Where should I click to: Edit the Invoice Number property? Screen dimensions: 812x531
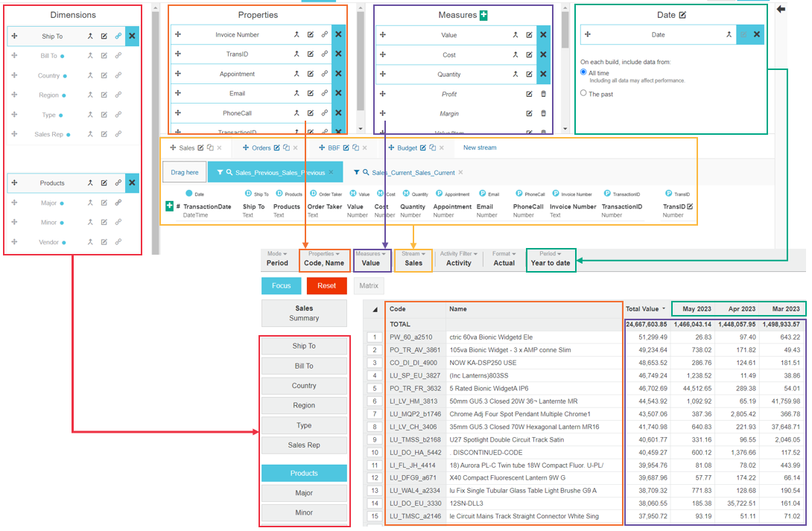[310, 35]
